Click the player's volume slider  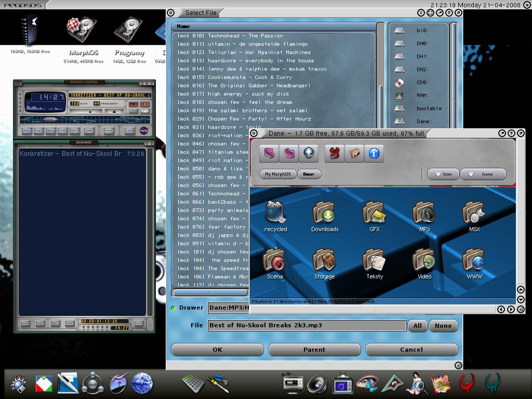[86, 111]
